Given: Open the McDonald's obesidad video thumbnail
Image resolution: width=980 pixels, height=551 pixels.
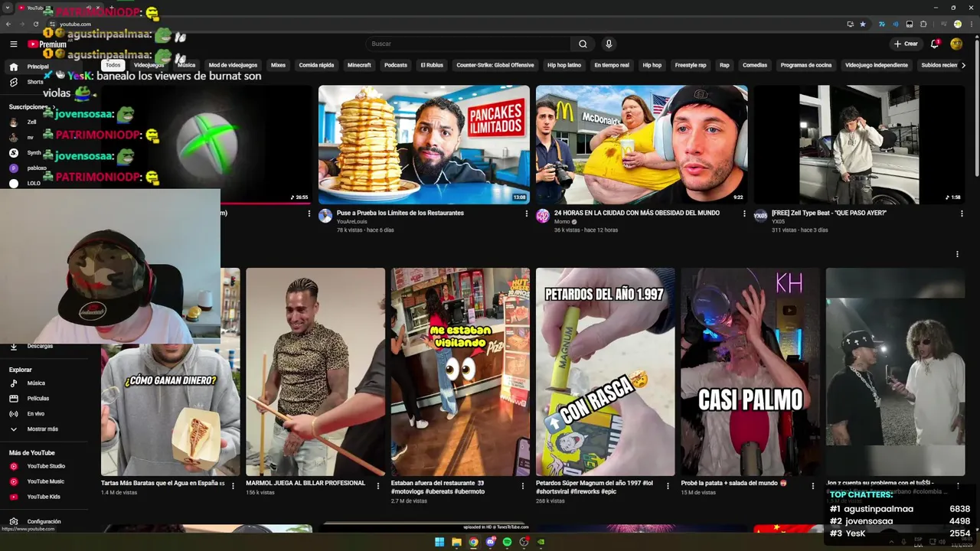Looking at the screenshot, I should (x=642, y=145).
